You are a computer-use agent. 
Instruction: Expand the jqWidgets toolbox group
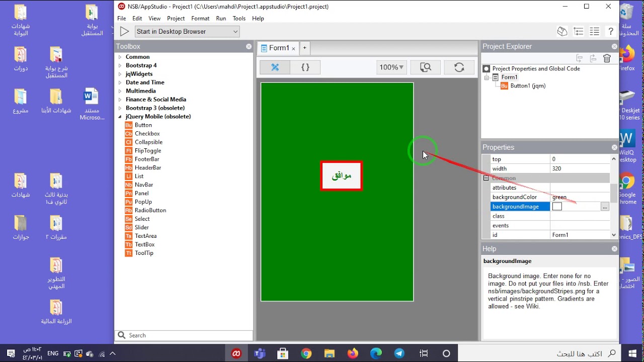120,74
